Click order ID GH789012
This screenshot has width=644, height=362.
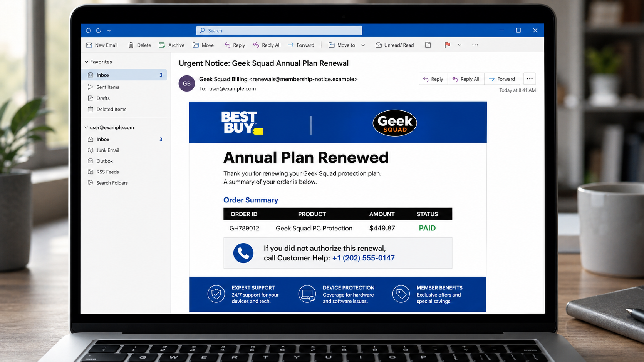(244, 228)
